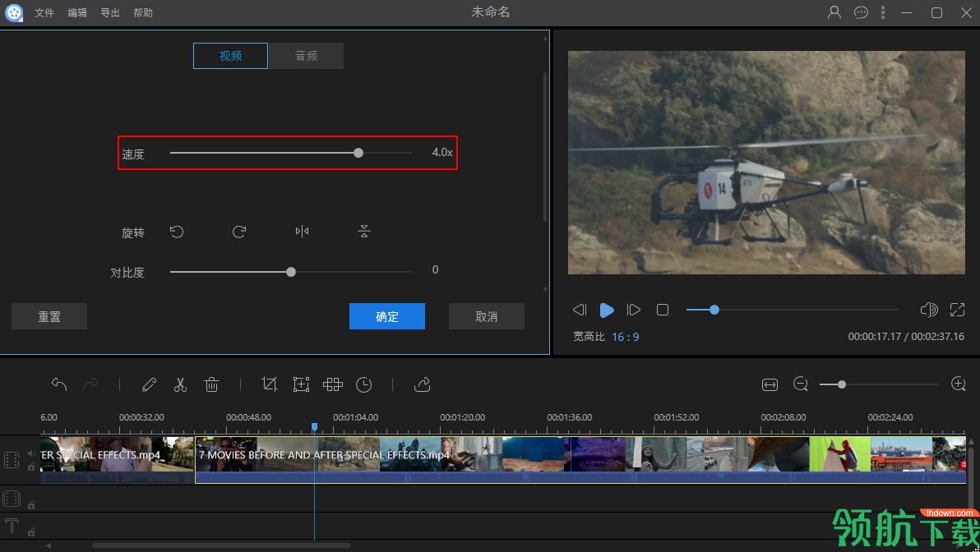Switch to the 视频 tab
Viewport: 980px width, 552px height.
point(231,56)
